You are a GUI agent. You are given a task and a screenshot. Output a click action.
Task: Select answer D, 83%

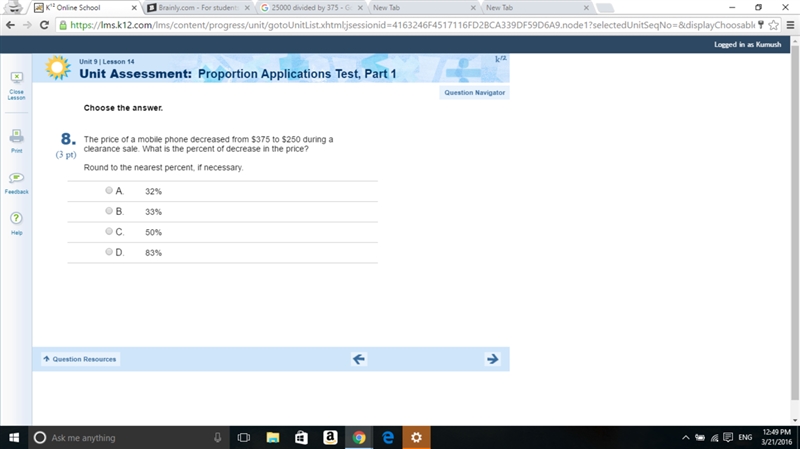pos(109,252)
